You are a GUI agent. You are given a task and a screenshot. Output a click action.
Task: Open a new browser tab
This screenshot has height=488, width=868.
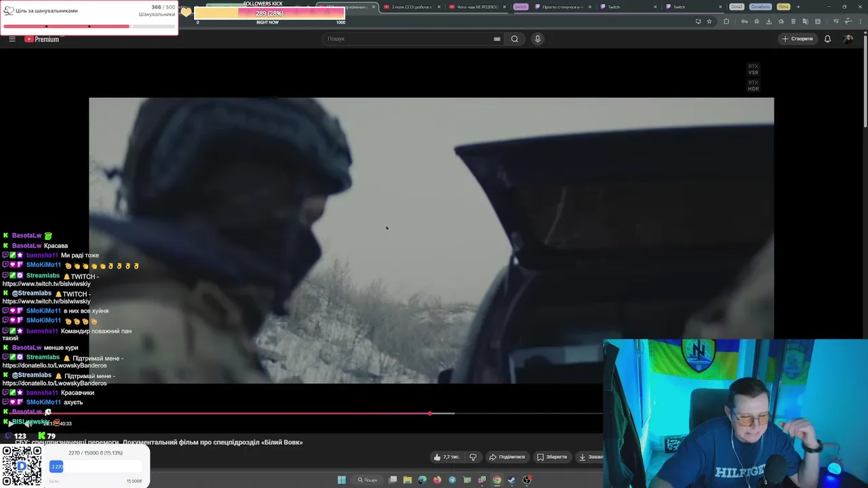(798, 7)
